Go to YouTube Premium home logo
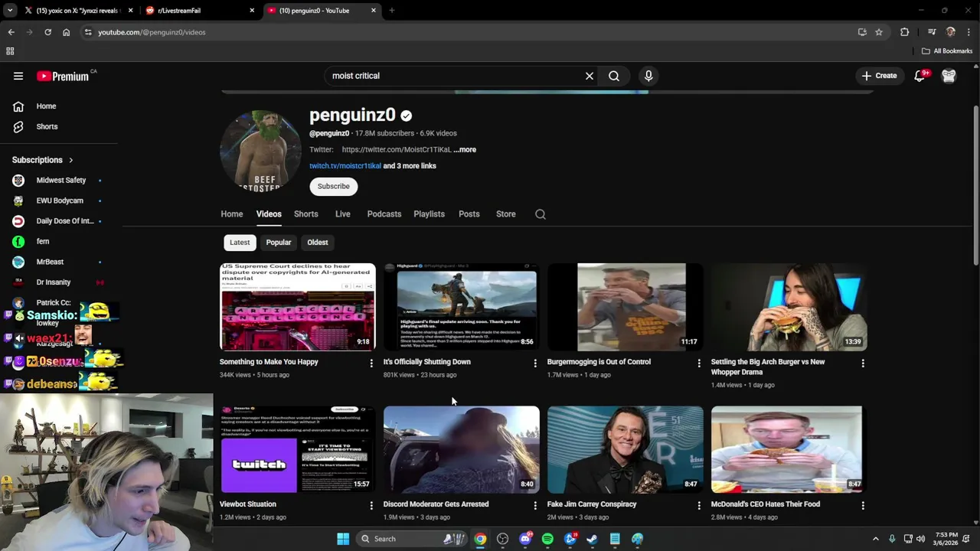 pyautogui.click(x=64, y=76)
